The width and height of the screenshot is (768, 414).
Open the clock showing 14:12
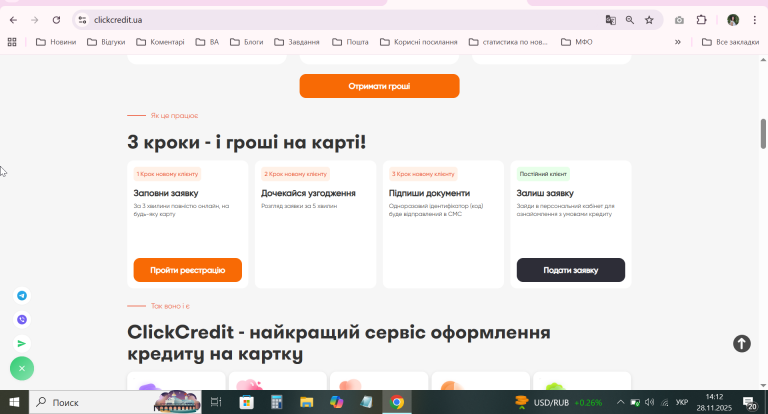click(x=714, y=402)
